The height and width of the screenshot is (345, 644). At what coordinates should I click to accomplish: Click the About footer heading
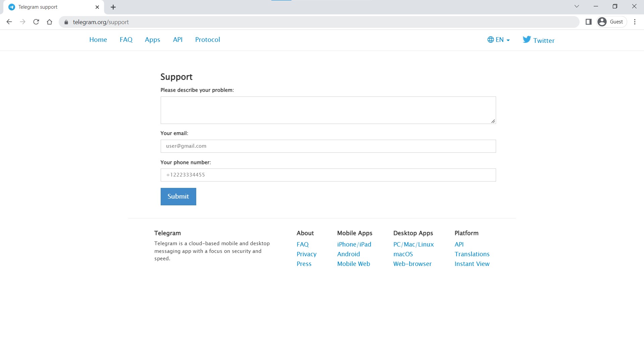point(305,233)
